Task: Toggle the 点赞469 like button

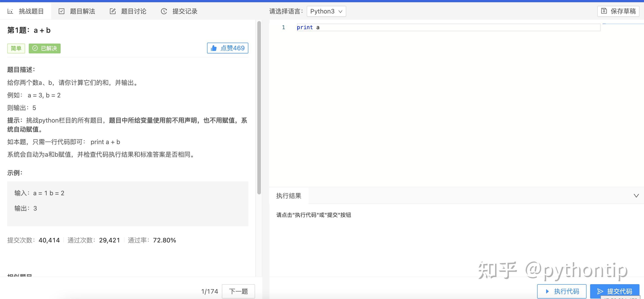Action: point(227,48)
